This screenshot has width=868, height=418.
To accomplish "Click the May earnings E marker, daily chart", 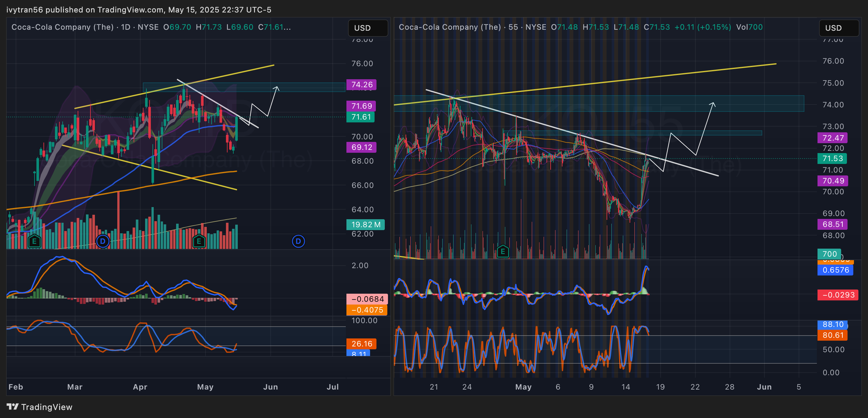I will (x=199, y=242).
